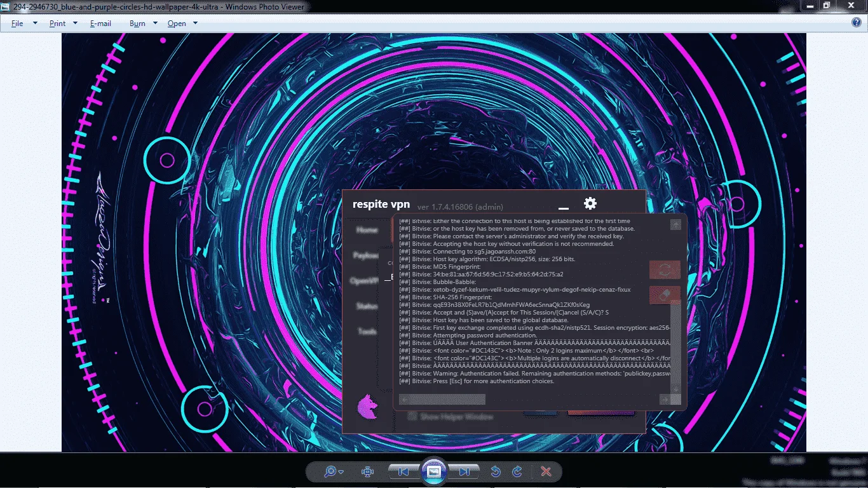Rotate the picture counterclockwise
Screen dimensions: 868x488
(496, 471)
